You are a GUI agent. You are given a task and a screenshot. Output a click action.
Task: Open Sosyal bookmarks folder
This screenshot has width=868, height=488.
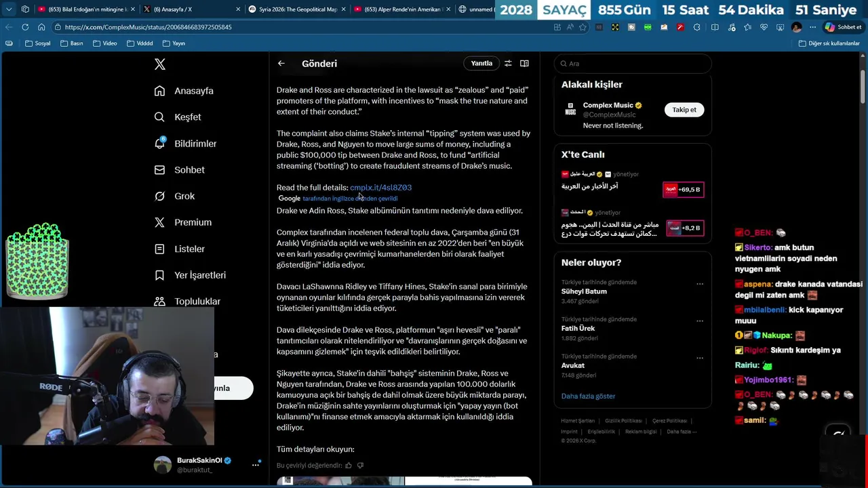coord(38,43)
